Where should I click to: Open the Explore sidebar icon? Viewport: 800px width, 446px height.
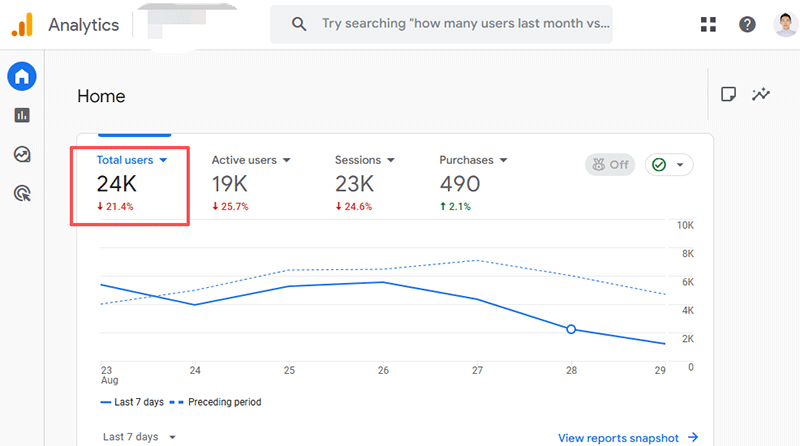[21, 154]
